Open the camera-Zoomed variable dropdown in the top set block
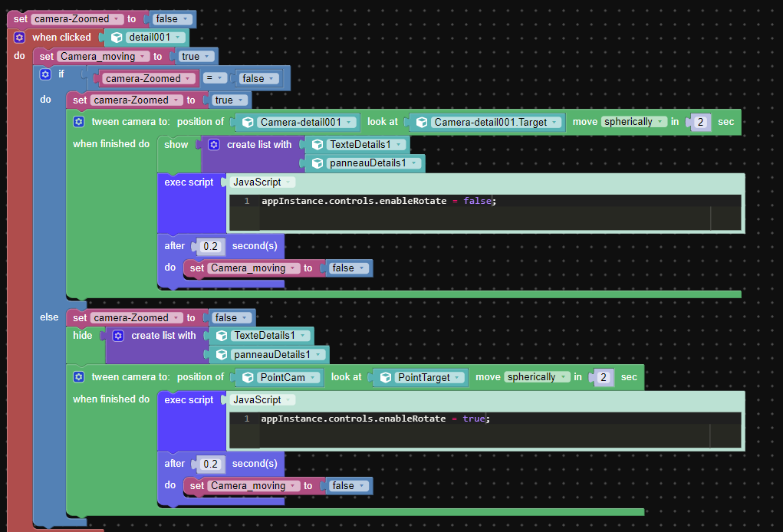This screenshot has height=532, width=783. pos(77,19)
